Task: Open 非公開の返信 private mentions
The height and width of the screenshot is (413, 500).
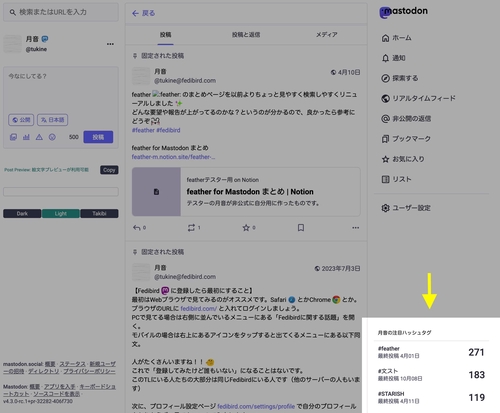Action: tap(406, 119)
